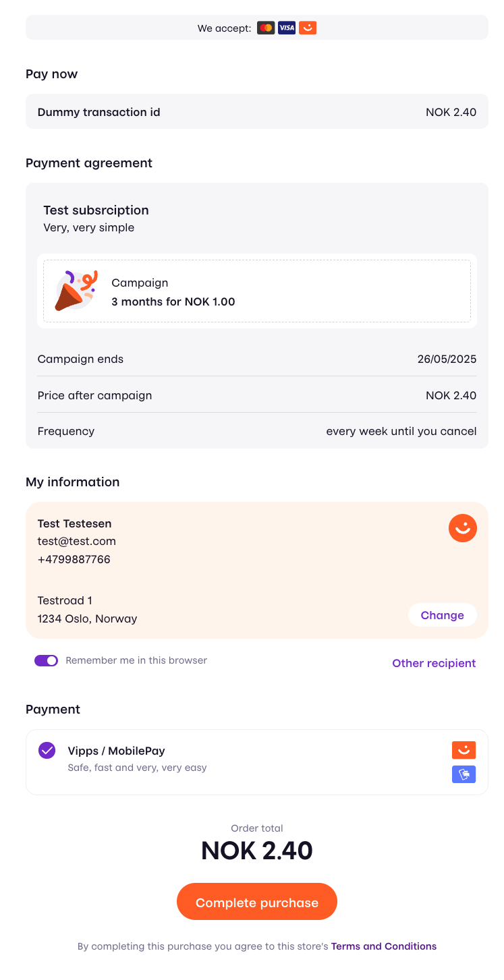Viewport: 504px width, 980px height.
Task: Open the Terms and Conditions link
Action: point(384,946)
